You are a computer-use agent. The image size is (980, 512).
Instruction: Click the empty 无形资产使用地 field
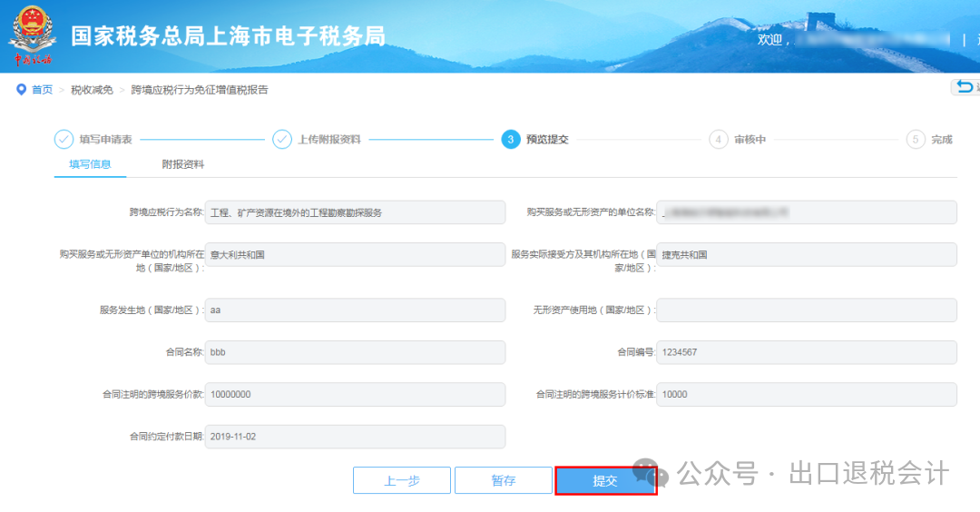(806, 310)
